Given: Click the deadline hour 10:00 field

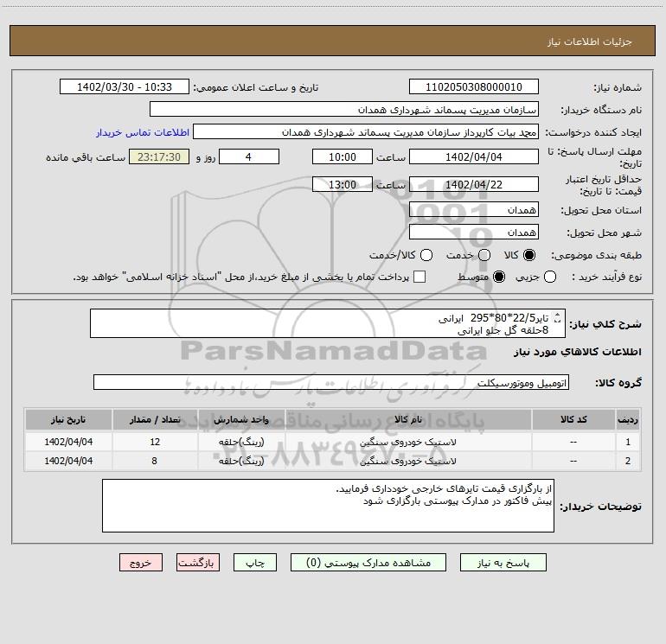Looking at the screenshot, I should pyautogui.click(x=343, y=156).
